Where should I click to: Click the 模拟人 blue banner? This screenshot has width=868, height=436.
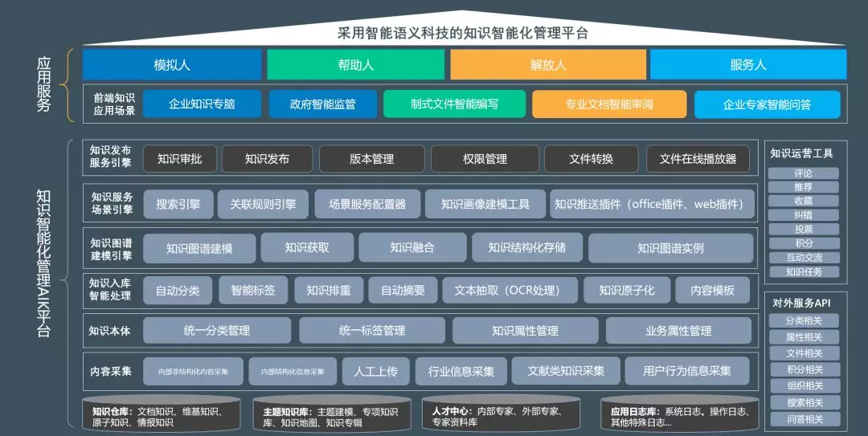(172, 65)
